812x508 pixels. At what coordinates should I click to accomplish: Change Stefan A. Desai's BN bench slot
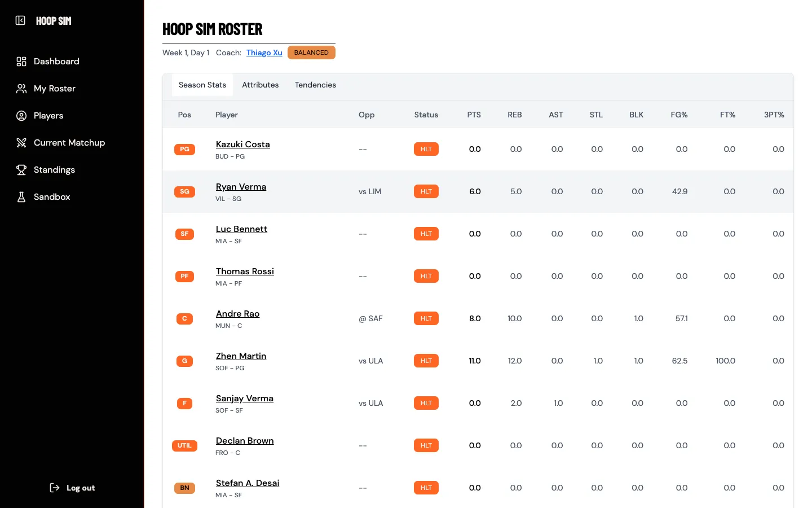[184, 488]
